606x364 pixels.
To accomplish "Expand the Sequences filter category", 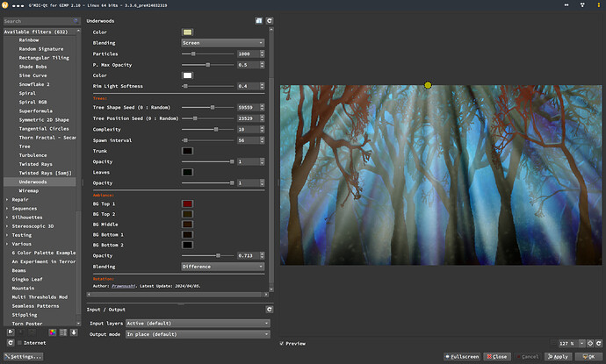I will pos(7,209).
